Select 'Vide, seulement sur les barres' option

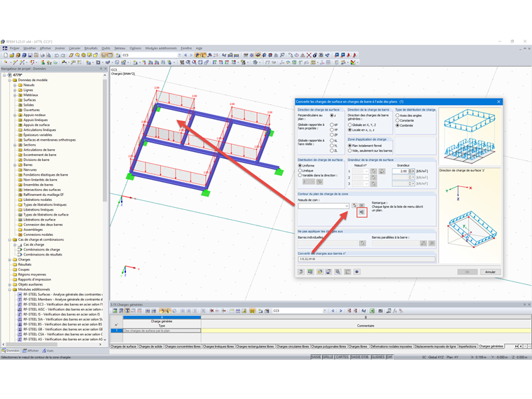pyautogui.click(x=349, y=150)
